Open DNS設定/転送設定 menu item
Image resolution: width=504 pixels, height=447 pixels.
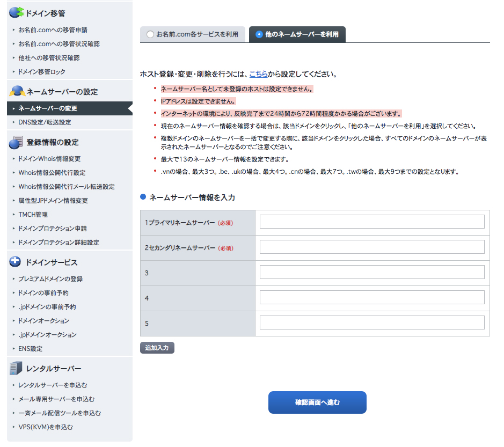coord(45,122)
